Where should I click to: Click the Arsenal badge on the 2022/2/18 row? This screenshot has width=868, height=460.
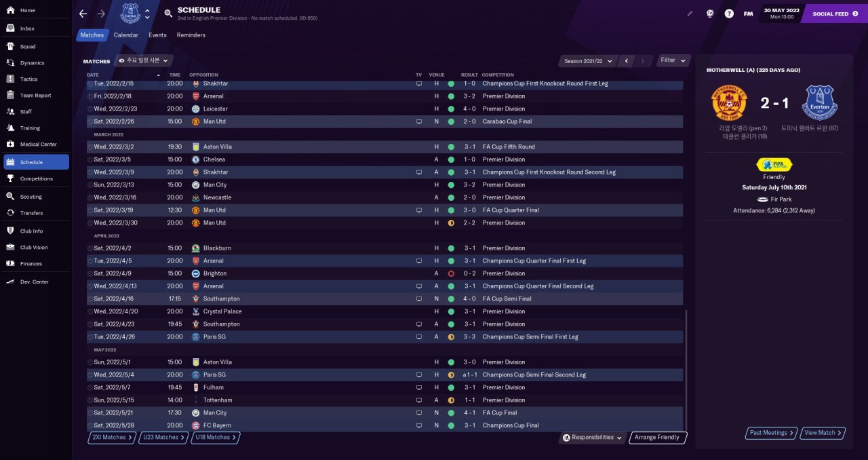point(196,96)
